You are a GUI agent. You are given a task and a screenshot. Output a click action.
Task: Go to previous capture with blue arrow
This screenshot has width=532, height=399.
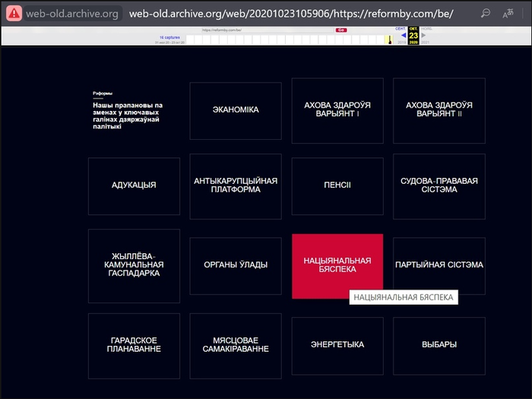(403, 35)
